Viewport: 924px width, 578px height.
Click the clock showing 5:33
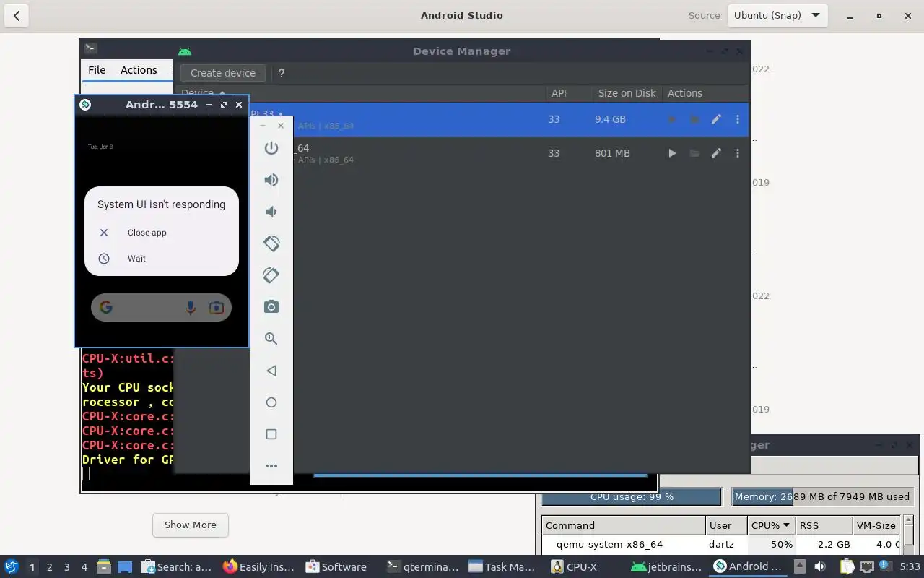pyautogui.click(x=910, y=567)
